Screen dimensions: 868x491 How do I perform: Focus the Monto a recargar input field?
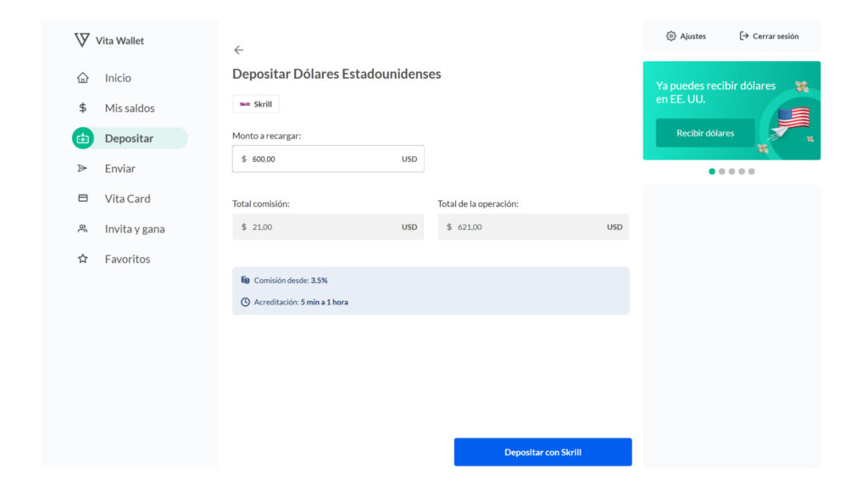click(322, 159)
